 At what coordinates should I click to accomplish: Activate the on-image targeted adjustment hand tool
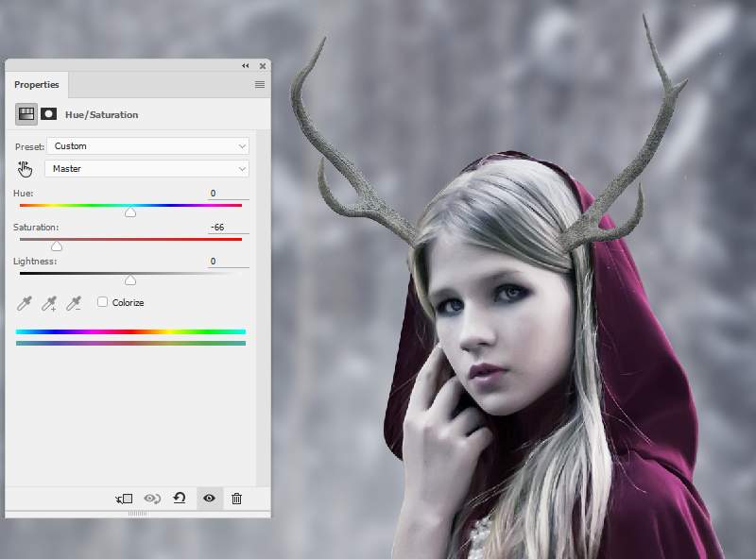(x=26, y=169)
